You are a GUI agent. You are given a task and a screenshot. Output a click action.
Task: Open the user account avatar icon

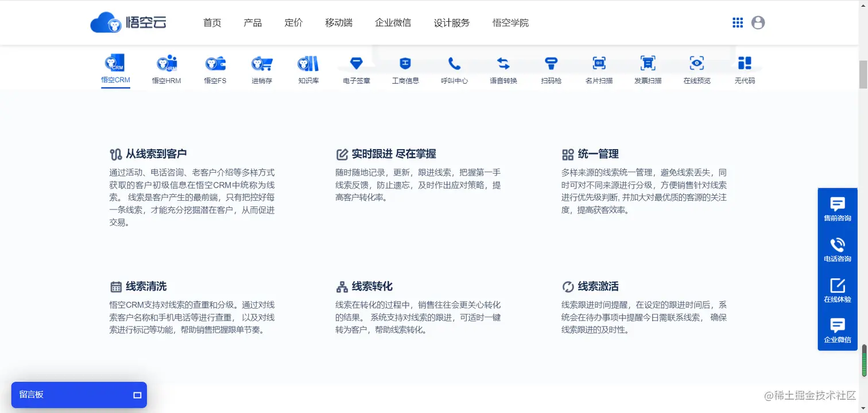[758, 22]
